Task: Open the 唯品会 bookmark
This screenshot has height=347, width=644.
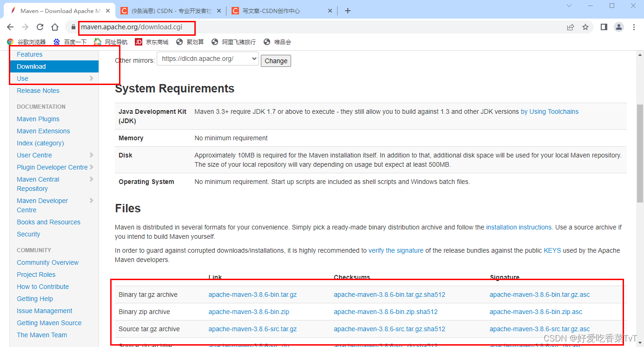Action: 277,42
